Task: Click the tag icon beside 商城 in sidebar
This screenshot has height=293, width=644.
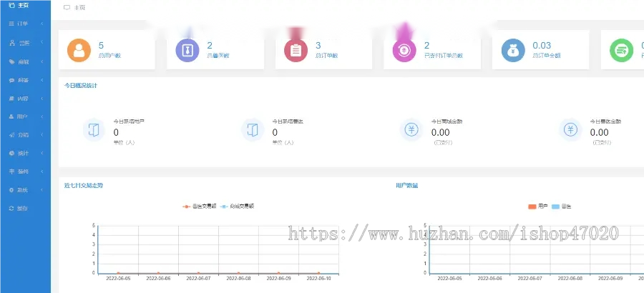Action: 11,61
